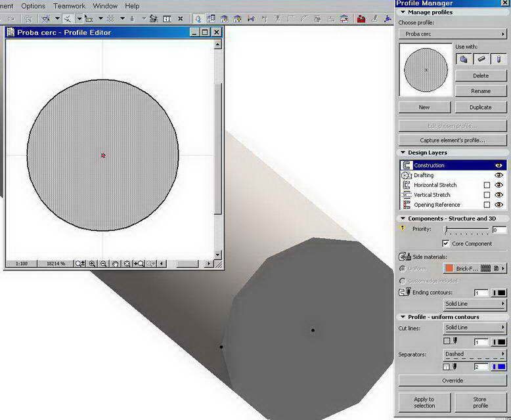This screenshot has width=511, height=420.
Task: Open the Choose profile dropdown showing Proba cerc
Action: tap(453, 34)
